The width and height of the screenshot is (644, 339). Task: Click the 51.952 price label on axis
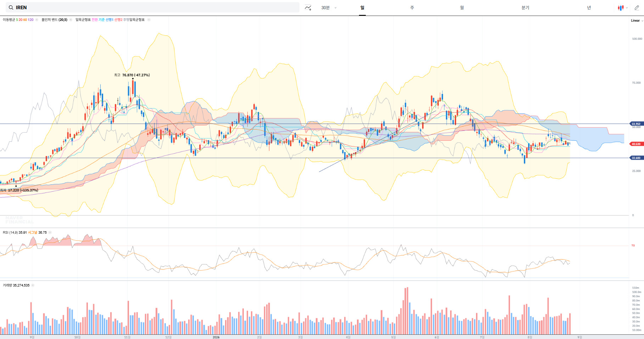(636, 124)
